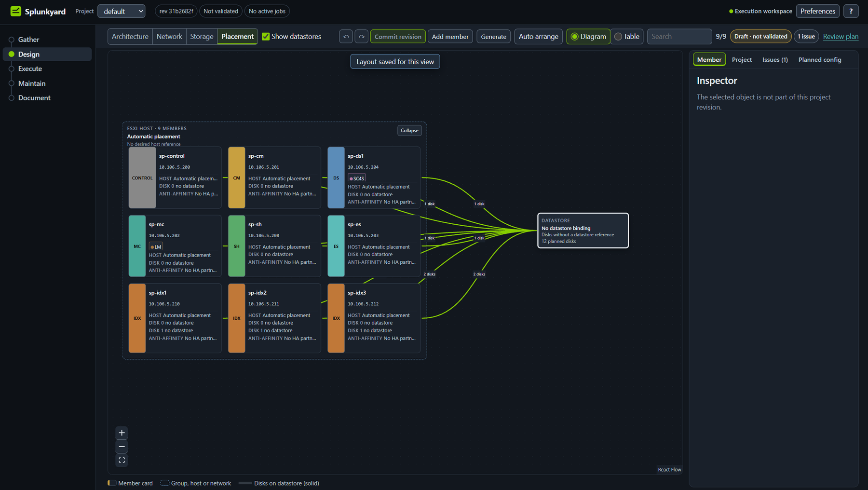
Task: Click the Execution workspace status indicator
Action: click(x=760, y=11)
